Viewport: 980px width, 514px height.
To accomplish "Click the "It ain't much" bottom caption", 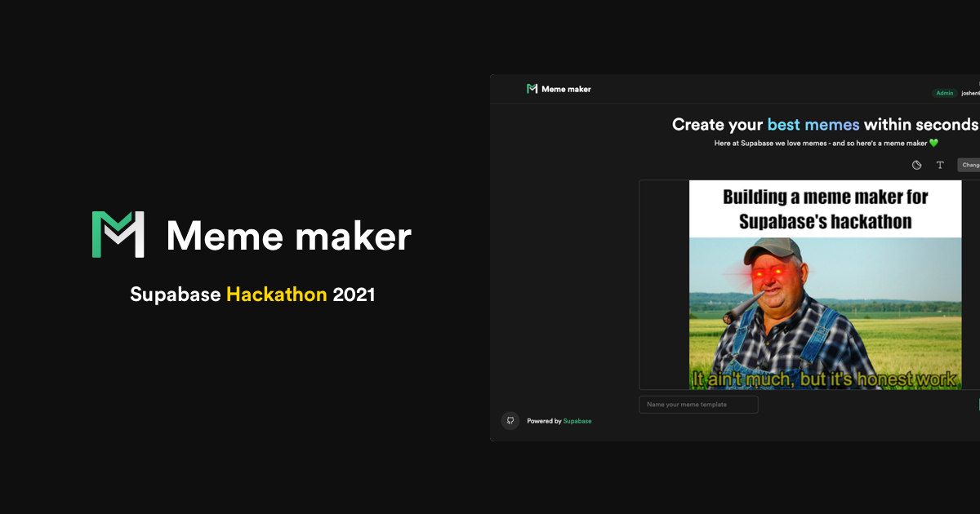I will (824, 379).
